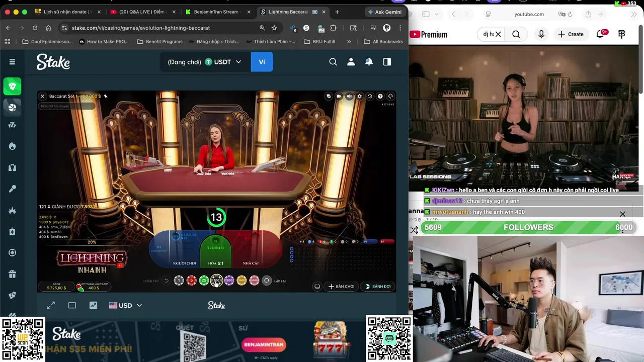Open YouTube notifications bell

pos(601,34)
